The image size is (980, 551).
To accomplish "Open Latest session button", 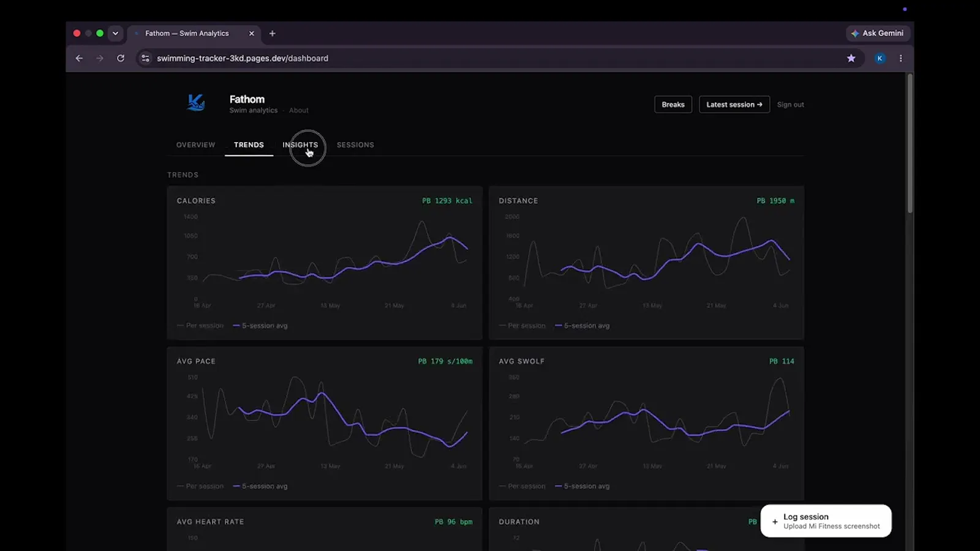I will tap(734, 105).
